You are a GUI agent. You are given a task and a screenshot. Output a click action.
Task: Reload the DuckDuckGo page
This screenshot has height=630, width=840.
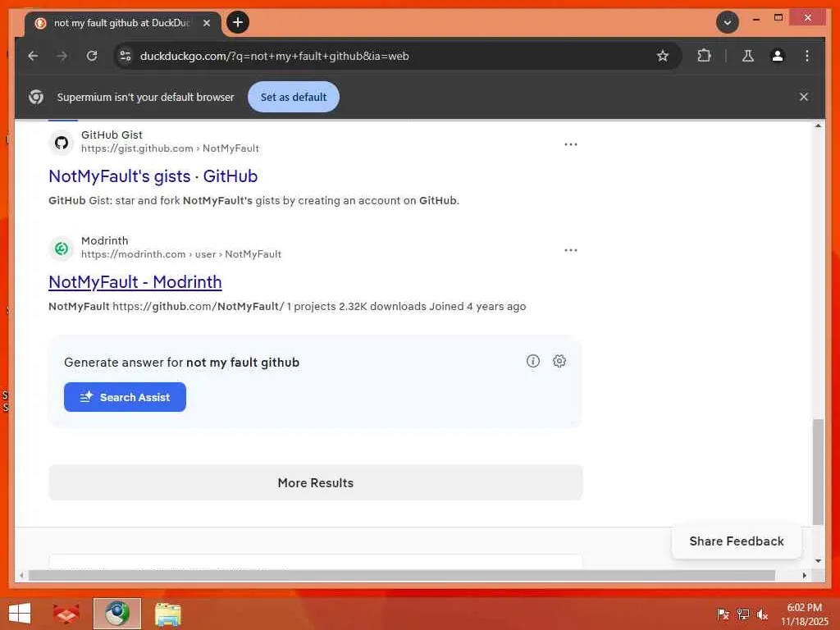tap(92, 56)
